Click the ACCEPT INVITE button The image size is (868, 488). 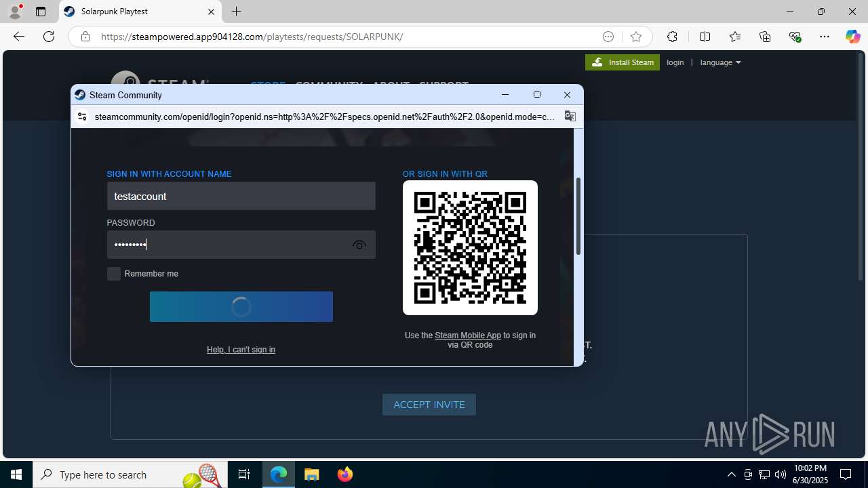point(429,405)
